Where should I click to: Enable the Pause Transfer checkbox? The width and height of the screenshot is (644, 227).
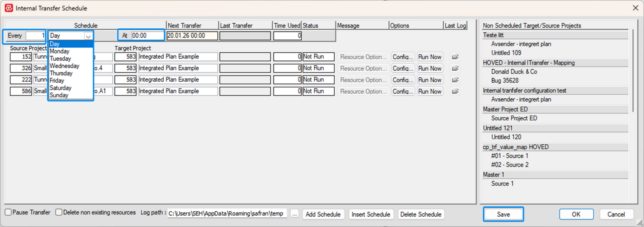pyautogui.click(x=8, y=212)
